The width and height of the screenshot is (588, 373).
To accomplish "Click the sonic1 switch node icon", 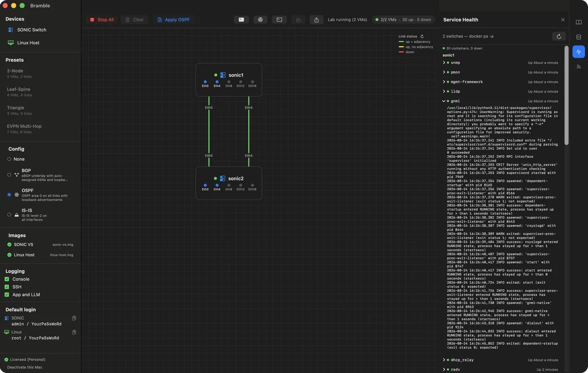I will (223, 75).
